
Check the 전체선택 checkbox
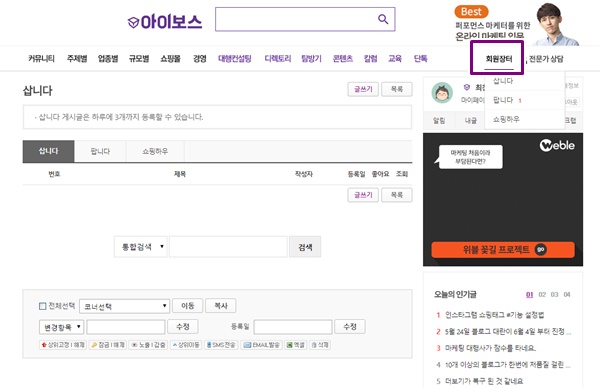pos(42,306)
